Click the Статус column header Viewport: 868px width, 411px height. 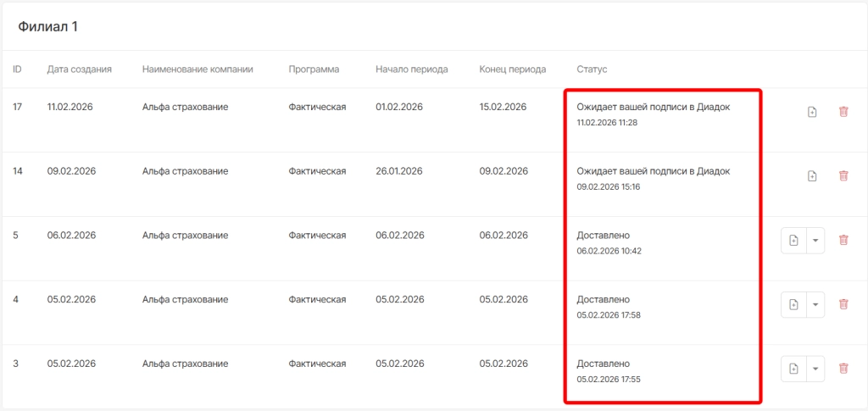[592, 69]
